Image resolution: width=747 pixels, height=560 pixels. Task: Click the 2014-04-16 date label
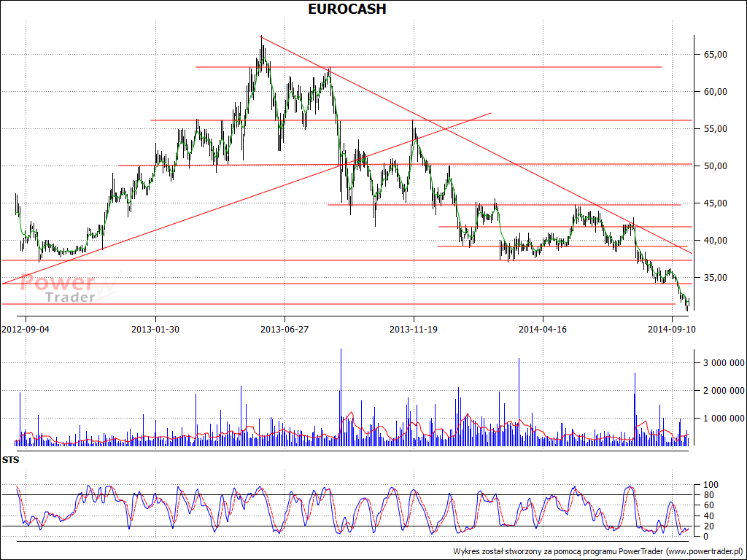pyautogui.click(x=543, y=329)
